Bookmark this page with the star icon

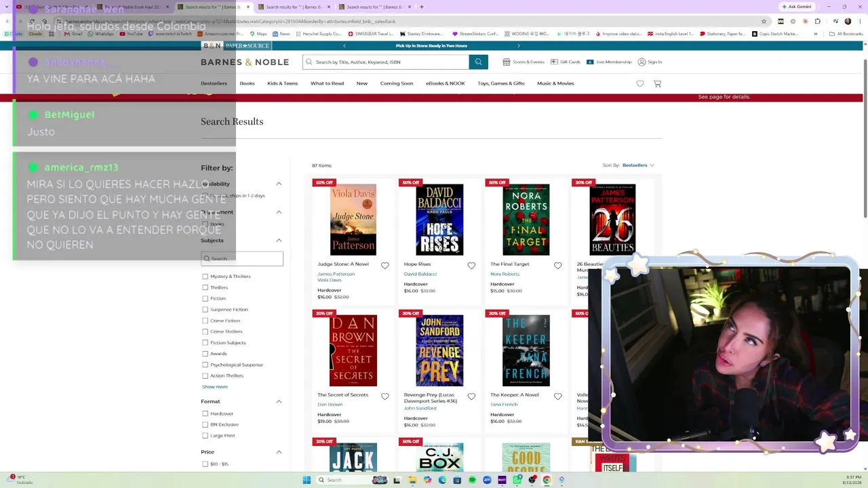(764, 21)
